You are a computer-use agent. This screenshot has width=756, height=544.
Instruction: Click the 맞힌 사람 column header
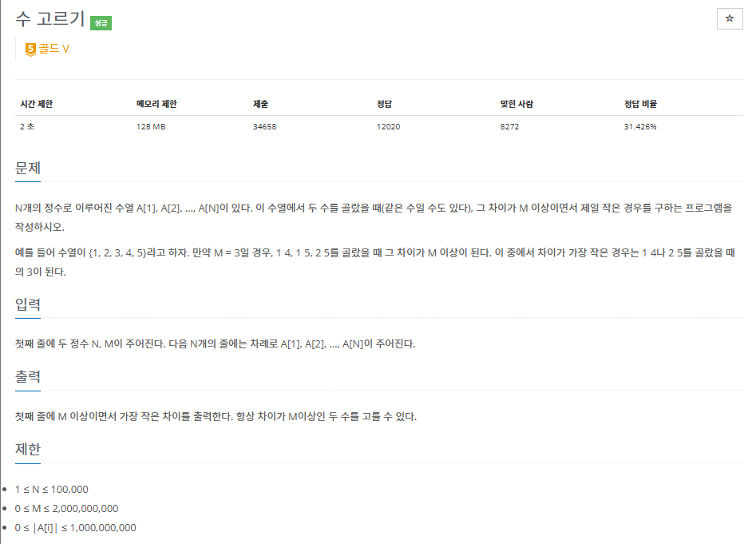point(517,104)
